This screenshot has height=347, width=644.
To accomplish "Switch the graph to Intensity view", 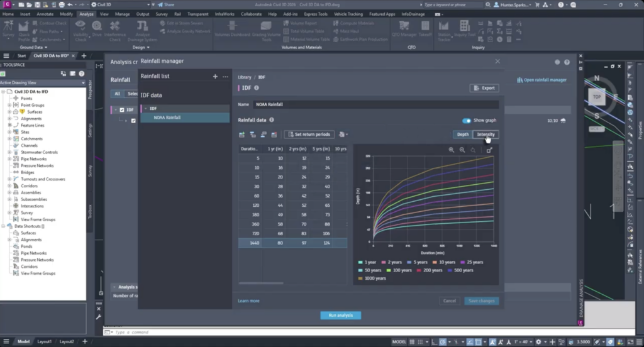I will [486, 135].
